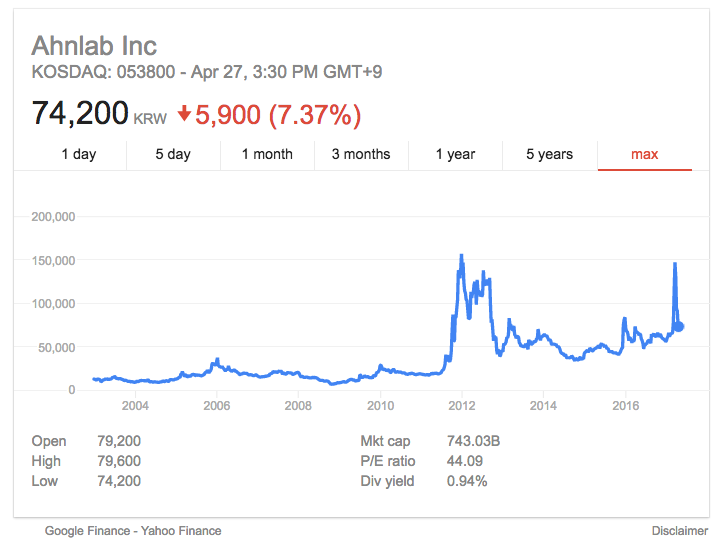Click the Ahnlab Inc title

[x=94, y=45]
